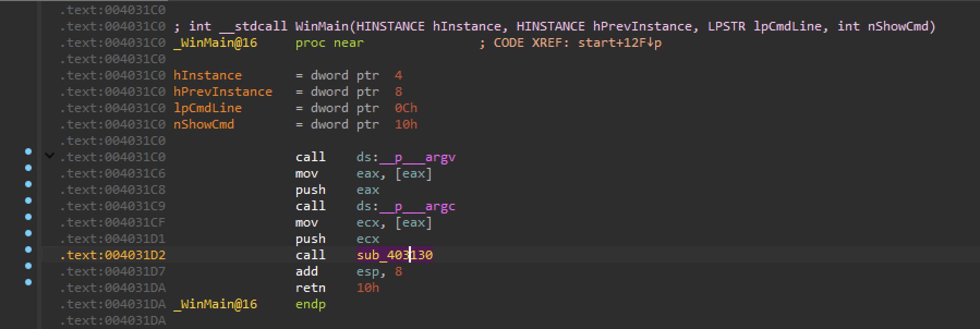Viewport: 980px width, 329px height.
Task: Click the highlighted address .text:004031D2
Action: [113, 255]
